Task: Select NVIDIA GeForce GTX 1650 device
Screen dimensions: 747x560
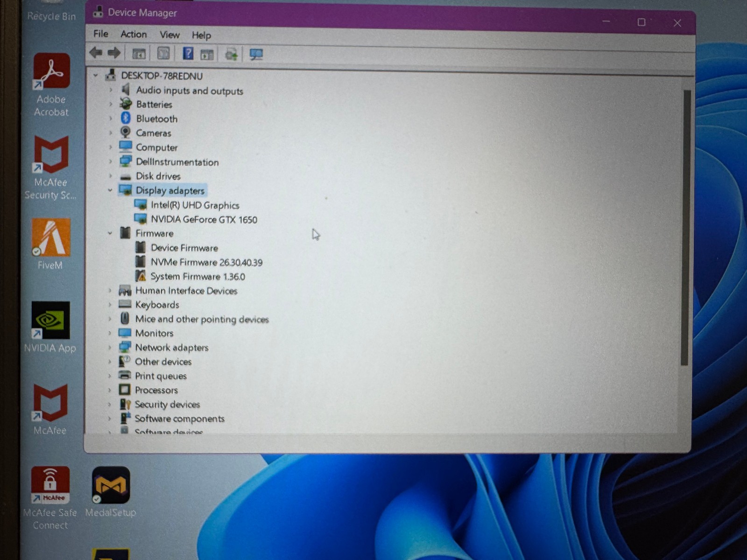Action: click(x=204, y=219)
